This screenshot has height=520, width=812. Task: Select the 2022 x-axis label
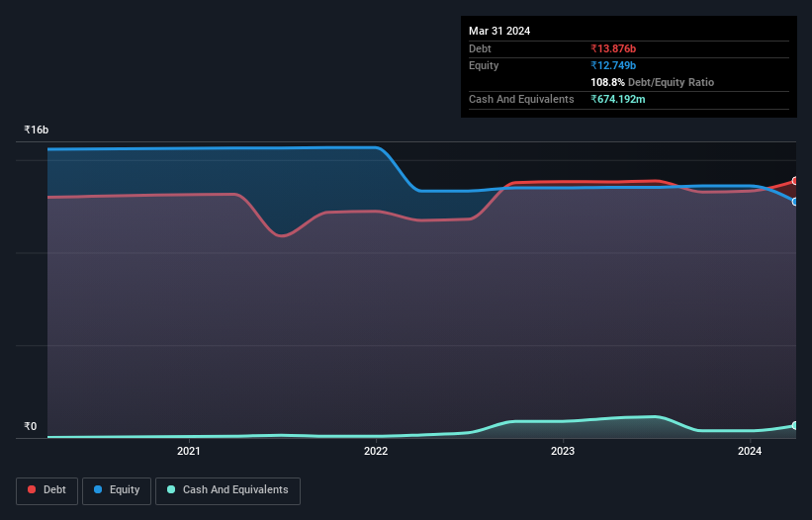click(376, 451)
